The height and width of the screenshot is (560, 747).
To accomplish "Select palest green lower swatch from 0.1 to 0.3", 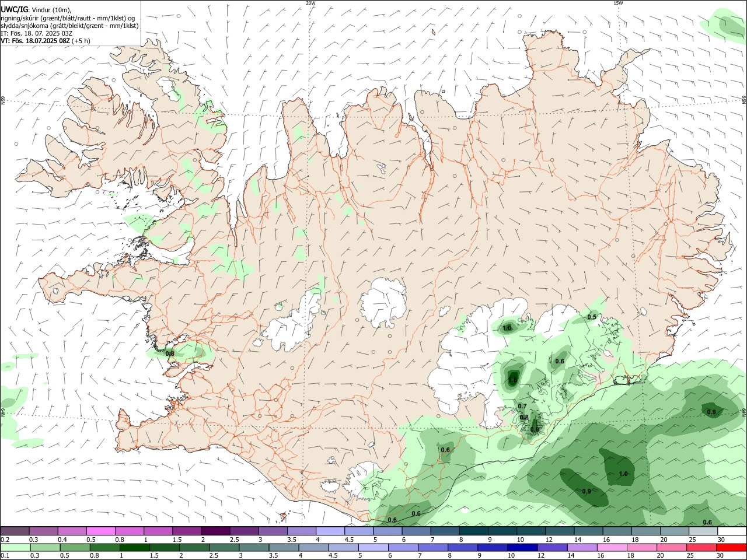I will pos(15,547).
